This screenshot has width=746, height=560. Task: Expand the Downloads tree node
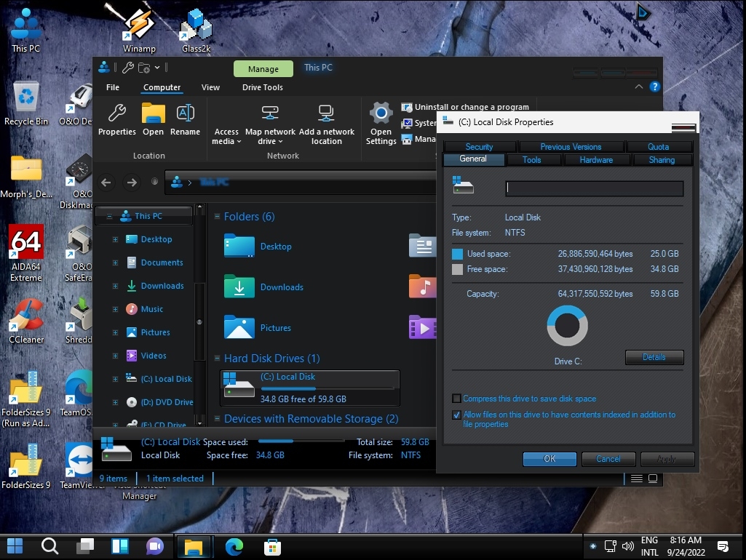pos(115,287)
